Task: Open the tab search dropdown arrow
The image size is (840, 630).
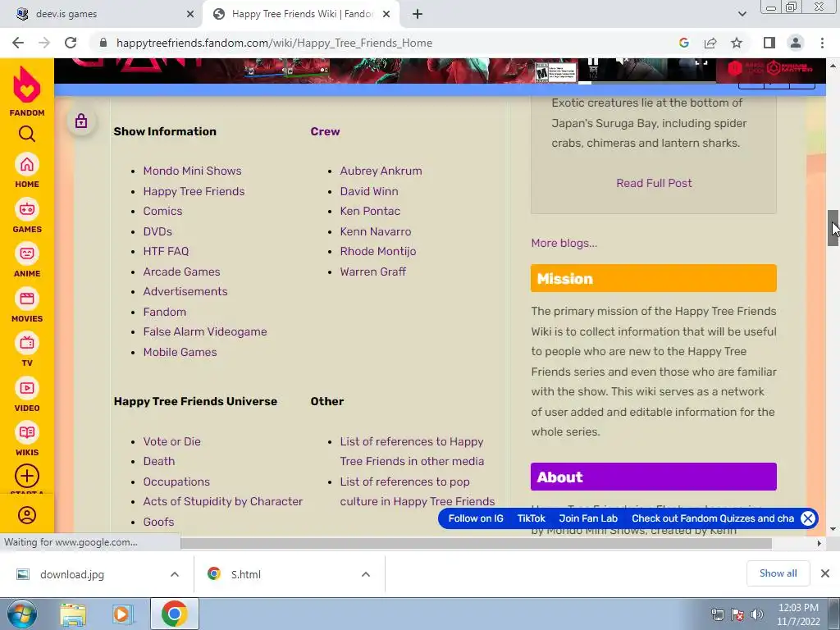Action: (742, 14)
